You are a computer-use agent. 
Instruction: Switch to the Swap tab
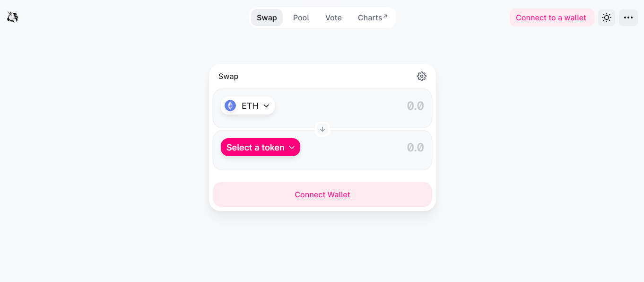coord(267,18)
